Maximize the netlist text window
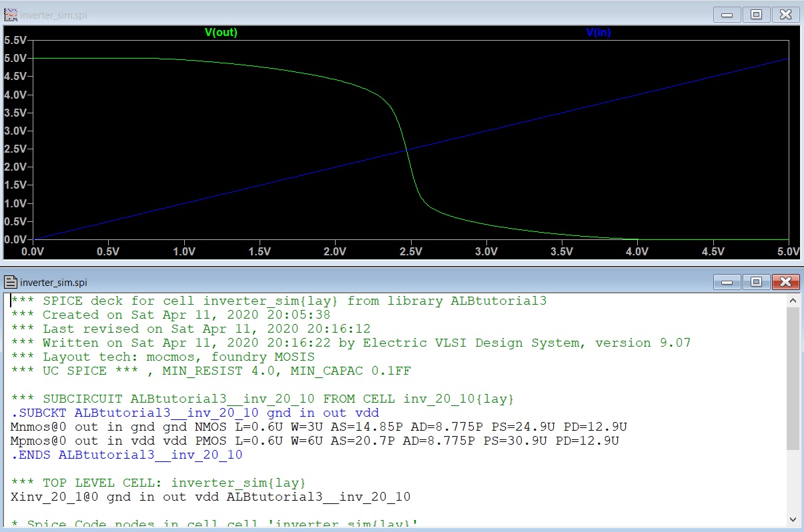Image resolution: width=804 pixels, height=532 pixels. pyautogui.click(x=756, y=281)
